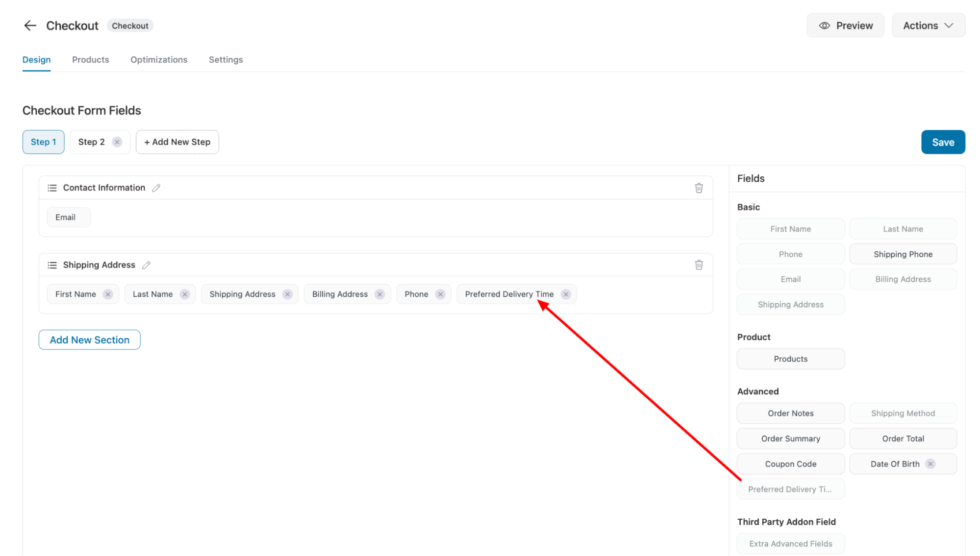Select the Step 1 tab

tap(43, 142)
